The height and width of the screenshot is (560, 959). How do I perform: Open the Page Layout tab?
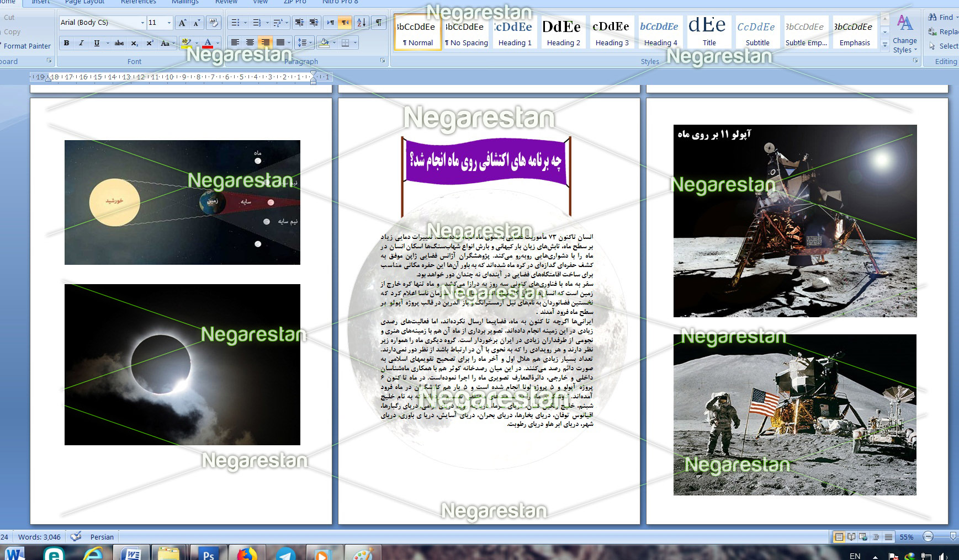point(84,2)
